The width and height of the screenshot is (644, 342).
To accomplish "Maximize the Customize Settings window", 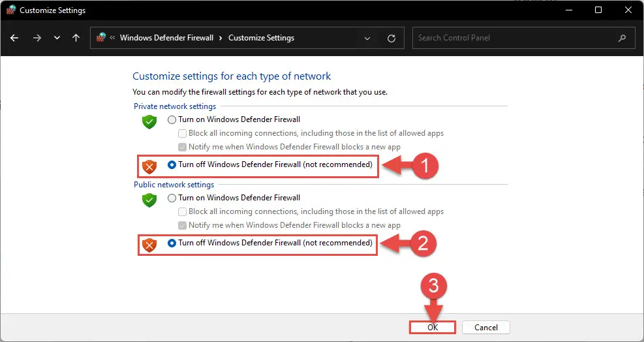I will tap(598, 10).
